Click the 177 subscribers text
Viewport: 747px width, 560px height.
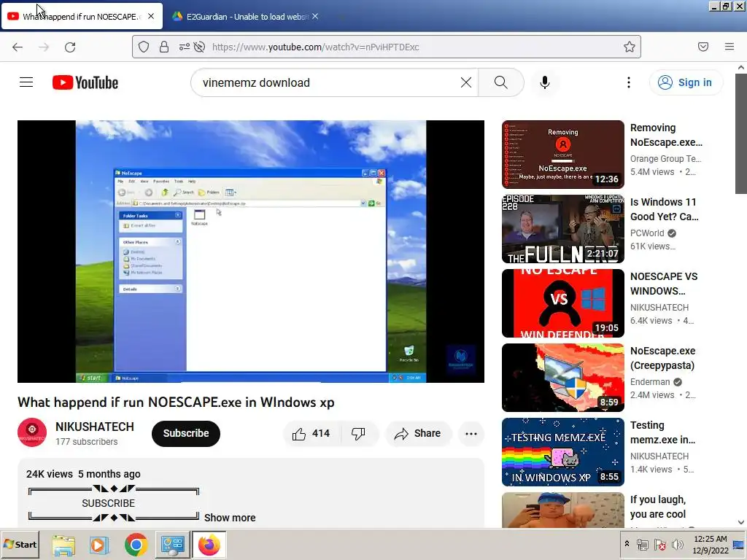86,442
